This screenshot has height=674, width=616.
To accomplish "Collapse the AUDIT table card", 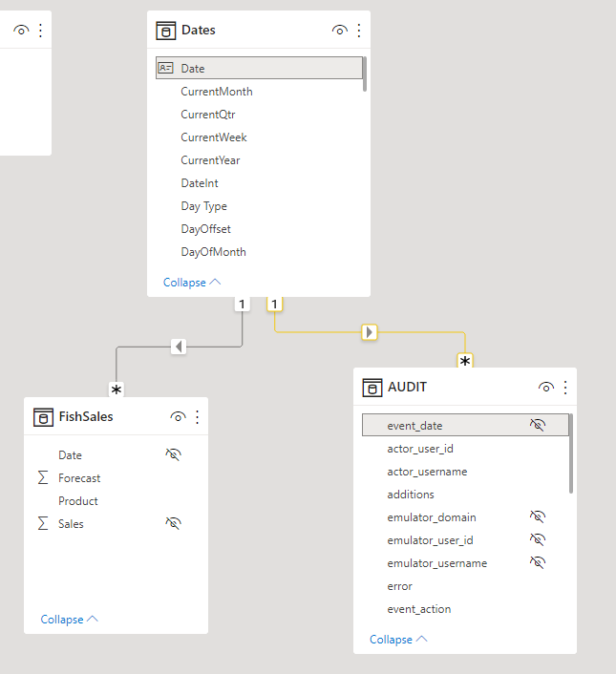I will pyautogui.click(x=397, y=640).
